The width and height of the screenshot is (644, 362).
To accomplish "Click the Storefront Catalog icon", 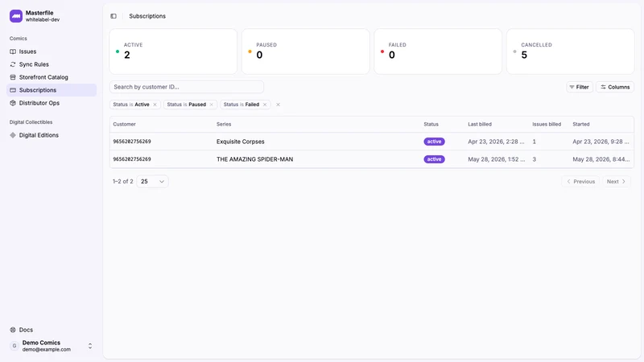I will click(x=13, y=77).
